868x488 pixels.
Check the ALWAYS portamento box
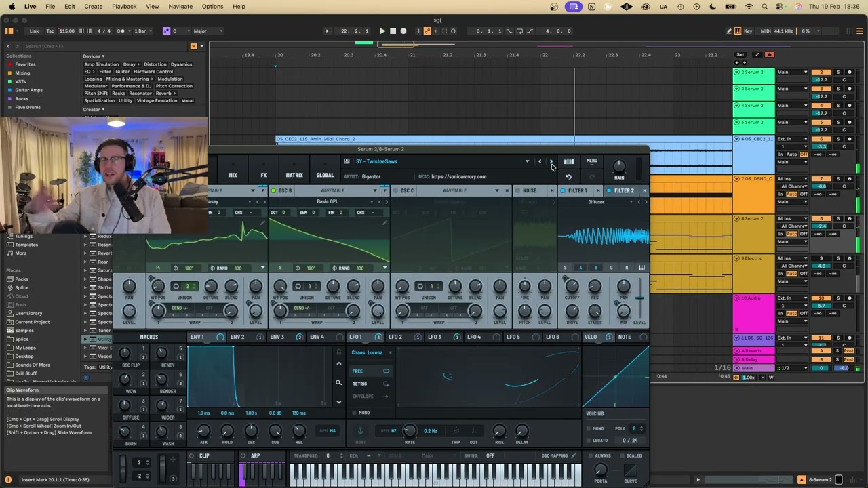pos(589,455)
